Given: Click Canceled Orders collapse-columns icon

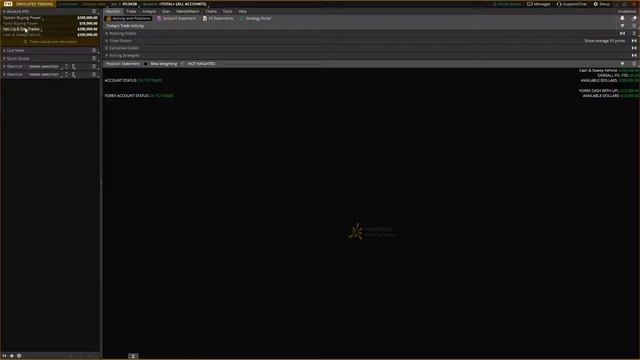Looking at the screenshot, I should click(x=634, y=48).
